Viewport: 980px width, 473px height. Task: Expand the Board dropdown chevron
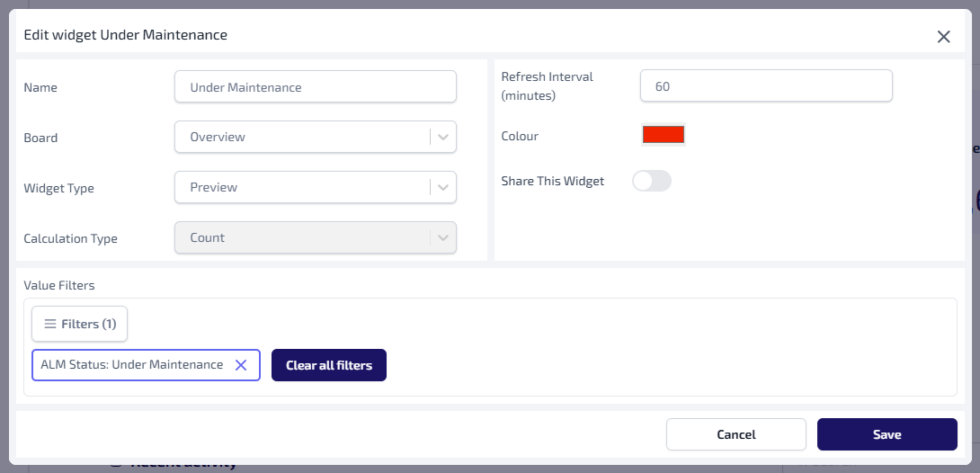(x=442, y=138)
